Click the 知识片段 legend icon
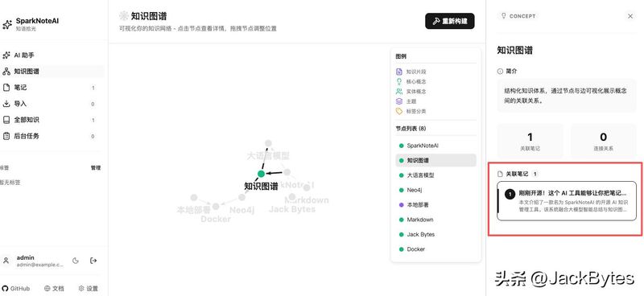The height and width of the screenshot is (296, 644). click(x=398, y=72)
